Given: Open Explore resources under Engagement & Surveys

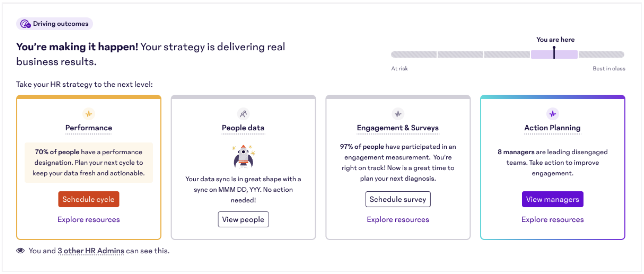Looking at the screenshot, I should tap(398, 220).
